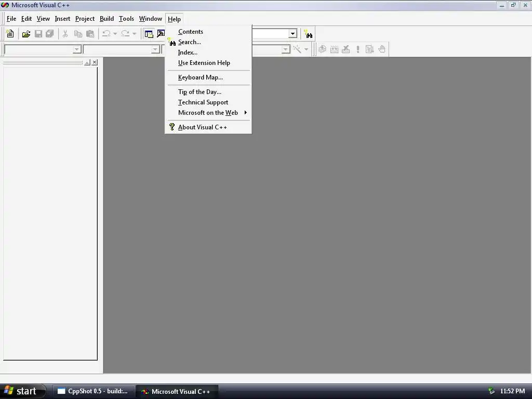Open the Edit menu
Viewport: 532px width, 399px height.
click(x=26, y=19)
